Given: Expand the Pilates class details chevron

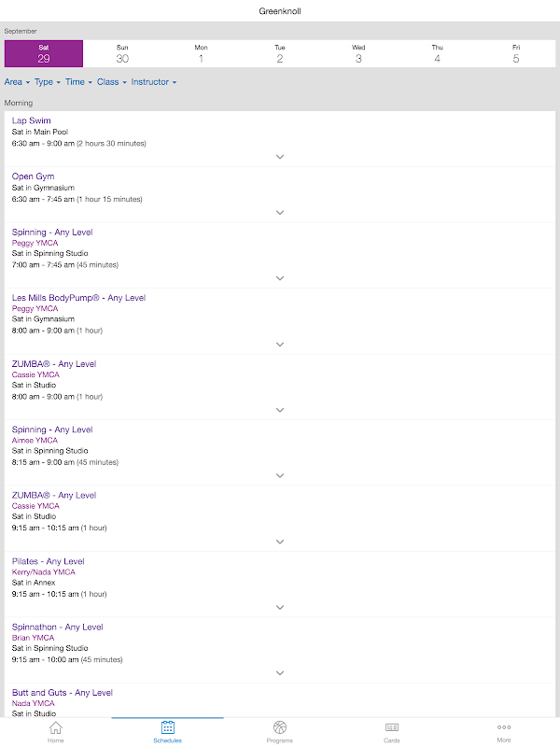Looking at the screenshot, I should [280, 608].
